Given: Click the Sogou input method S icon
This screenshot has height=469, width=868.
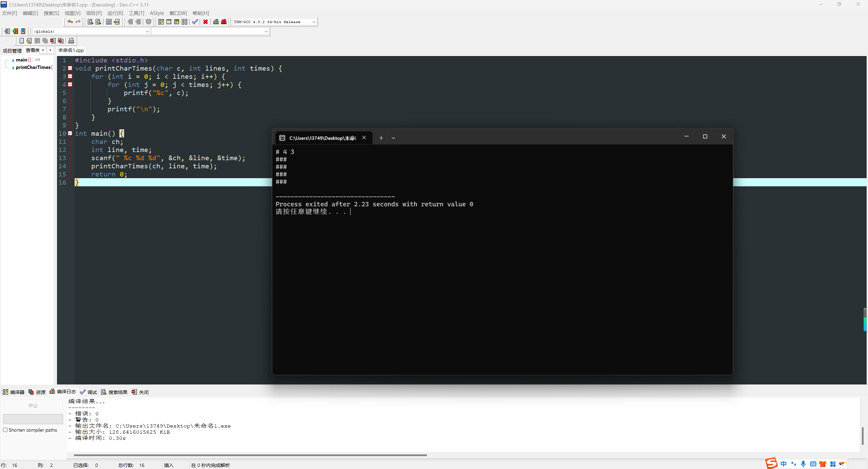Looking at the screenshot, I should [771, 463].
